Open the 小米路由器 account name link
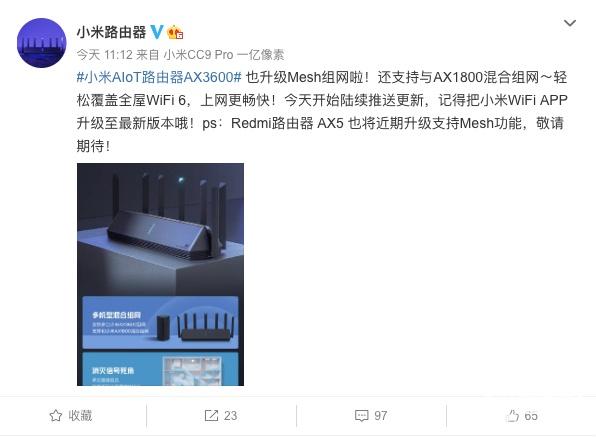 pyautogui.click(x=111, y=32)
